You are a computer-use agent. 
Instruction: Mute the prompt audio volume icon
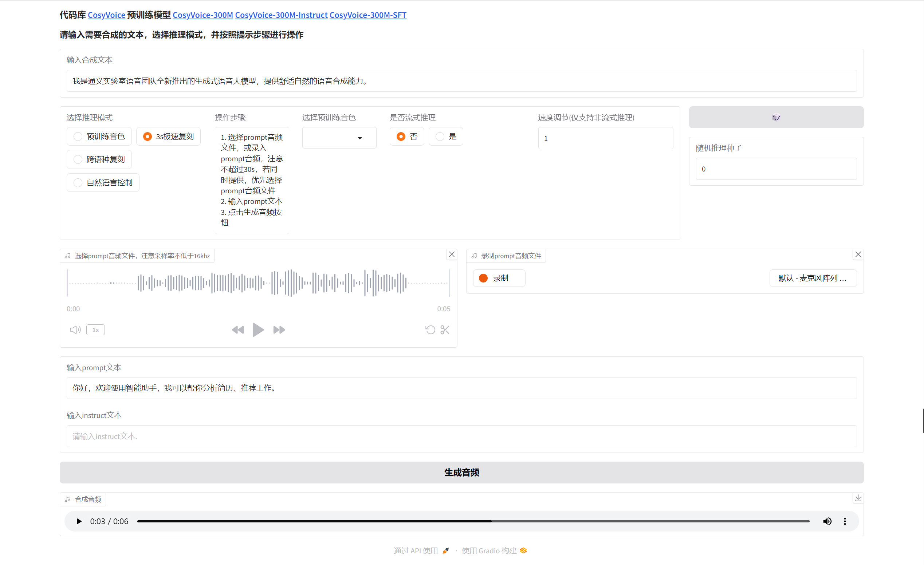pyautogui.click(x=75, y=330)
